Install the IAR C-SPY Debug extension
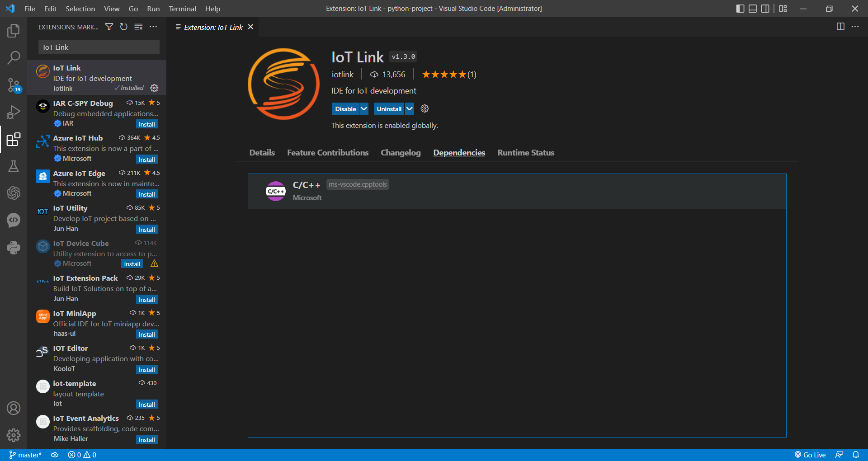The height and width of the screenshot is (461, 868). coord(147,124)
